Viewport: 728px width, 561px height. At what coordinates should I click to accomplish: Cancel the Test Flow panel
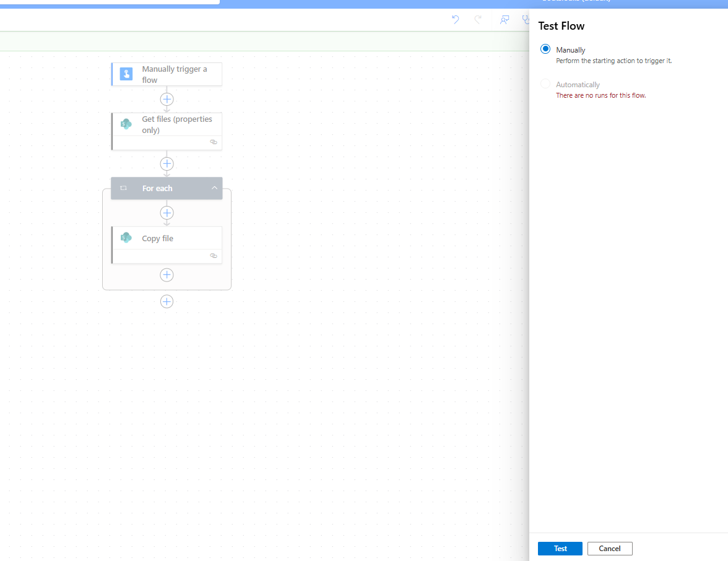click(x=609, y=549)
